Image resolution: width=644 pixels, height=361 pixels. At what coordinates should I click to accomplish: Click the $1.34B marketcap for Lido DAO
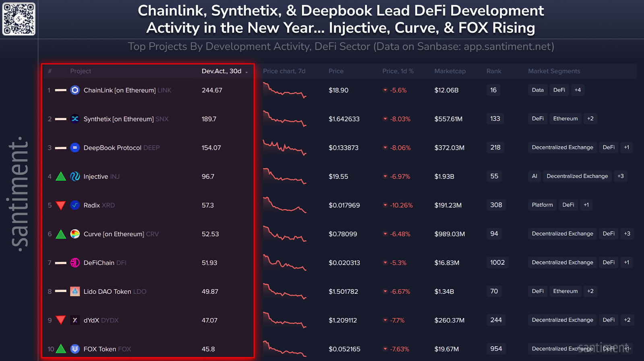click(x=444, y=291)
